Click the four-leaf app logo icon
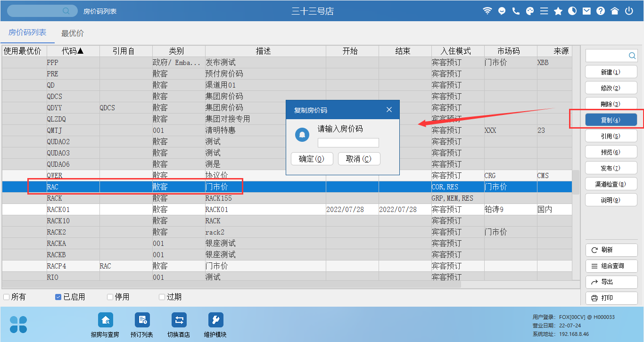The width and height of the screenshot is (644, 342). tap(18, 325)
